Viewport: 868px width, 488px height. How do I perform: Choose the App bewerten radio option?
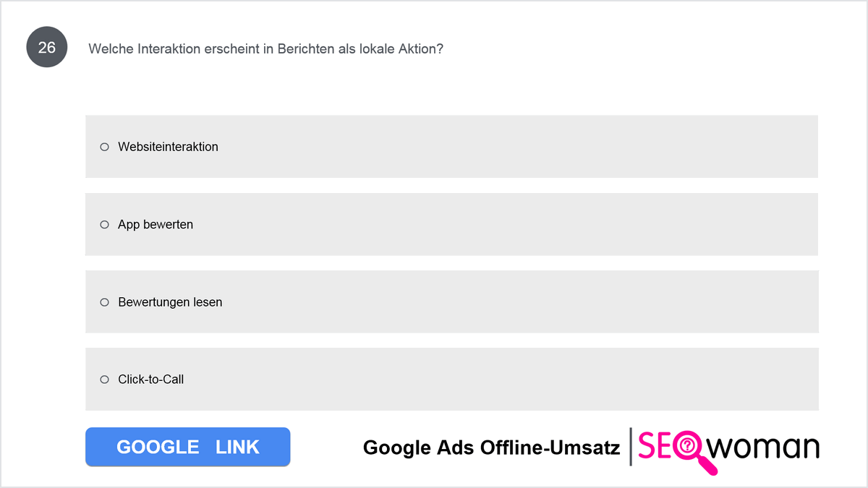pos(104,225)
